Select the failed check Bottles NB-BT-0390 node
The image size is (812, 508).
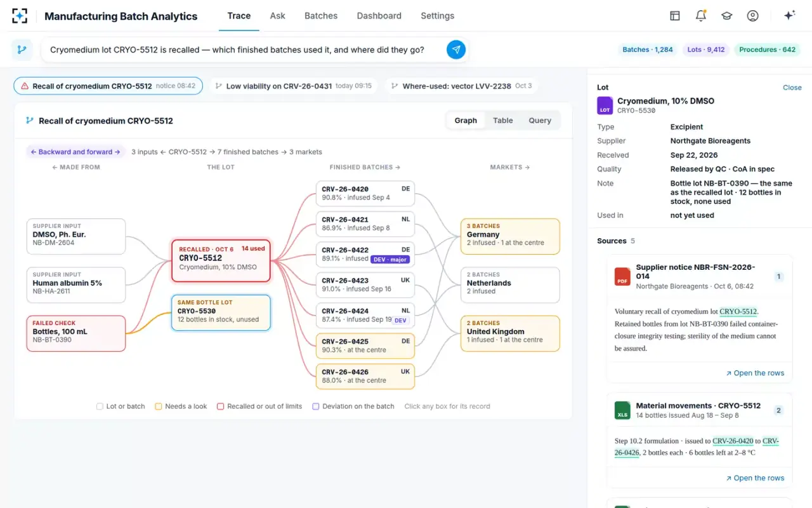(x=76, y=333)
